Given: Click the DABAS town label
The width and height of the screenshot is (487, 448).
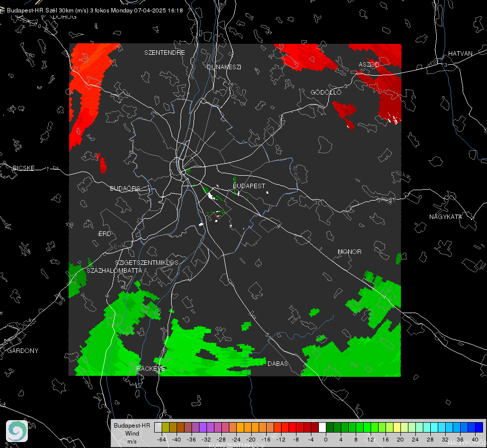Looking at the screenshot, I should coord(278,364).
